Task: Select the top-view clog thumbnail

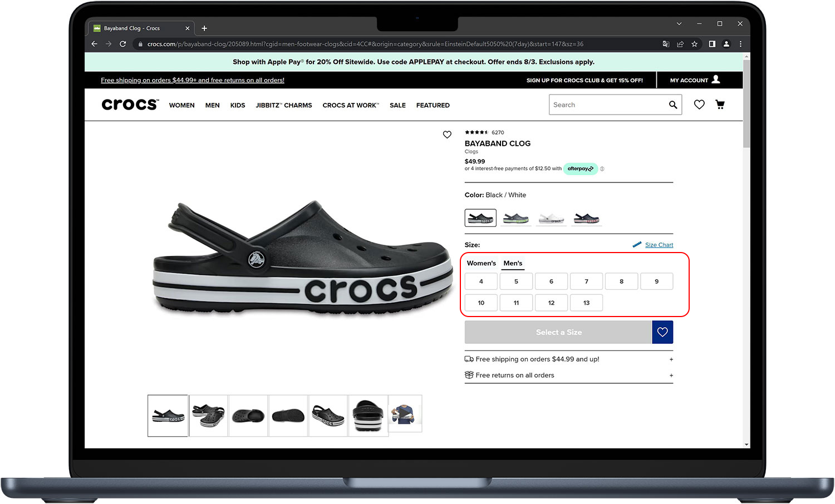Action: [x=248, y=416]
